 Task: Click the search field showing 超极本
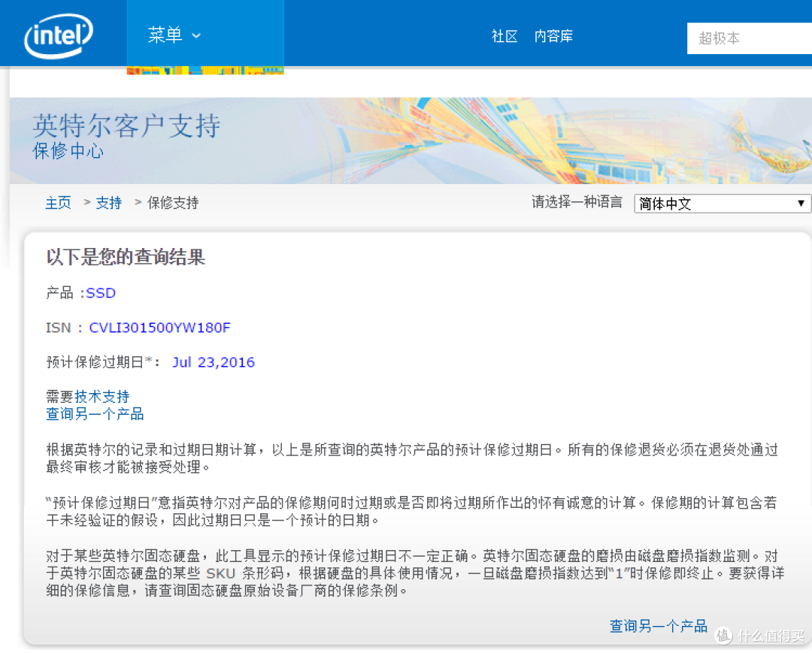tap(749, 38)
